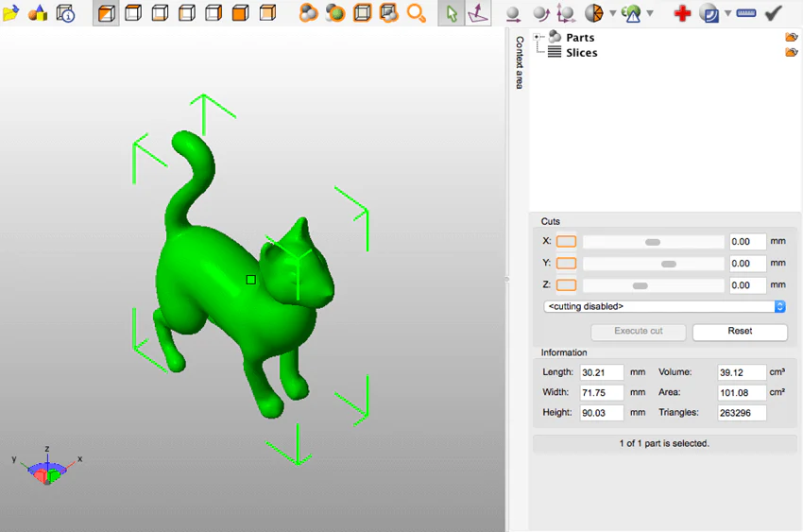
Task: Open the scale part tool
Action: tap(566, 13)
